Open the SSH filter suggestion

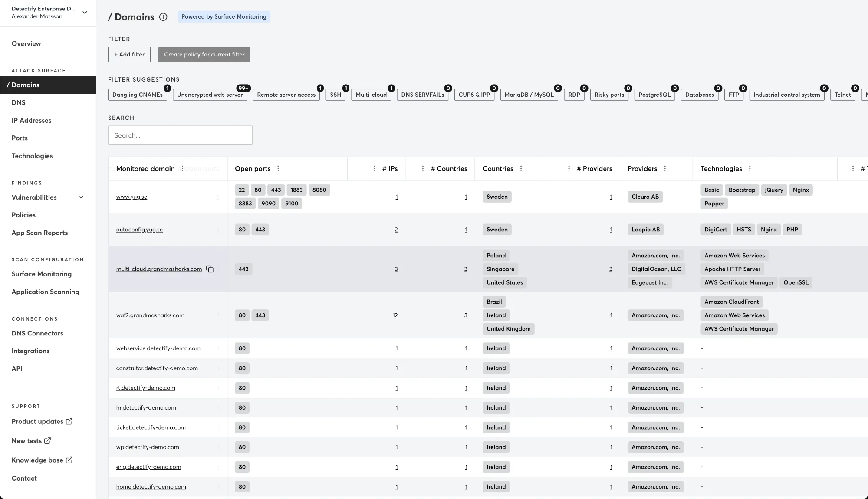[335, 95]
